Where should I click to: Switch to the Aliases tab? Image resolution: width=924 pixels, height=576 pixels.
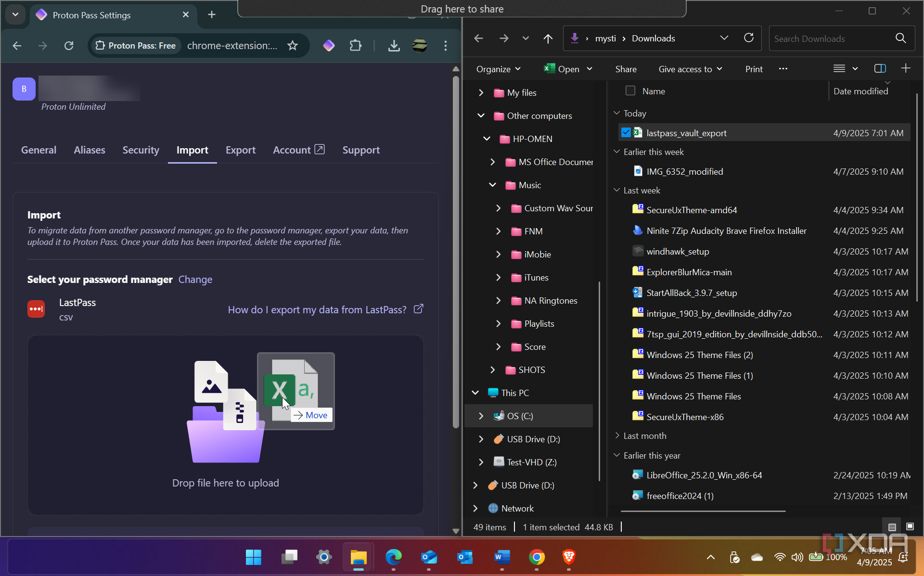click(x=90, y=150)
